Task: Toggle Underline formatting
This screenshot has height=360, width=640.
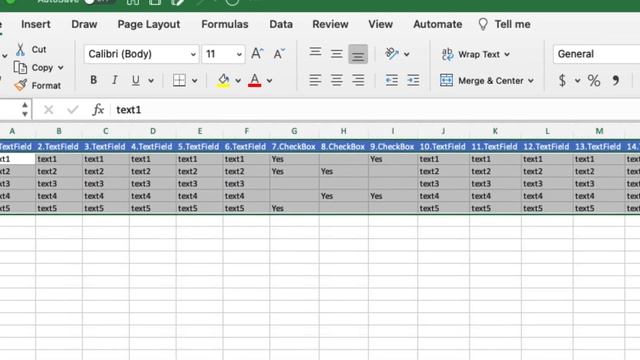Action: [x=136, y=80]
